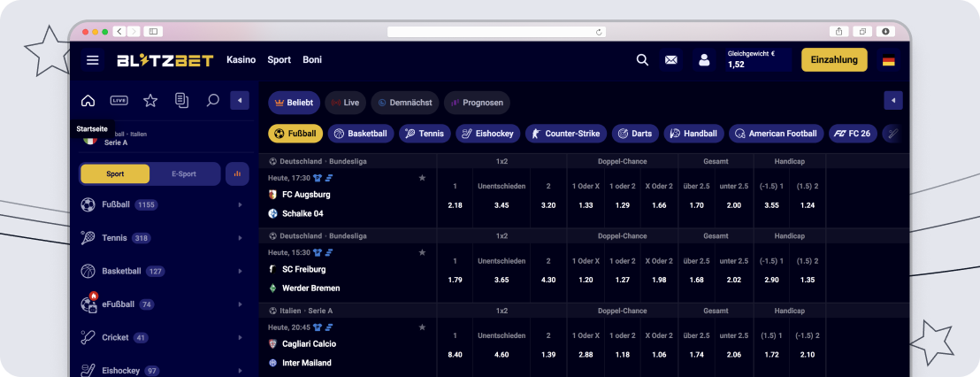
Task: Filter by Handball chip
Action: pos(693,133)
